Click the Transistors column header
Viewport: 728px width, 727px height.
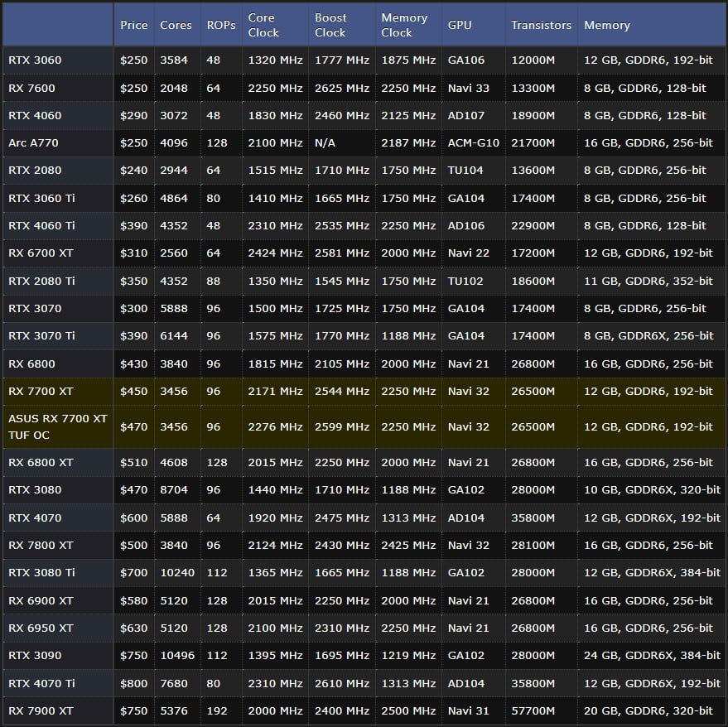coord(541,25)
